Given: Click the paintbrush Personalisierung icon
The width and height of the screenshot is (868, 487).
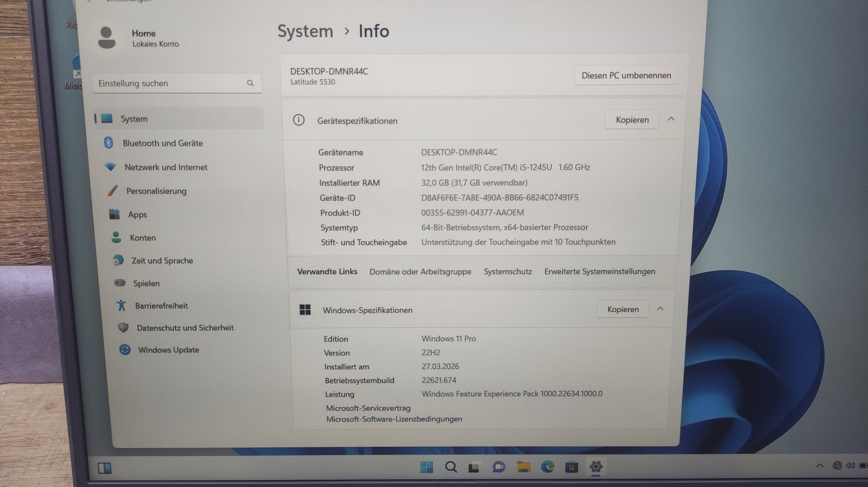Looking at the screenshot, I should click(x=112, y=191).
